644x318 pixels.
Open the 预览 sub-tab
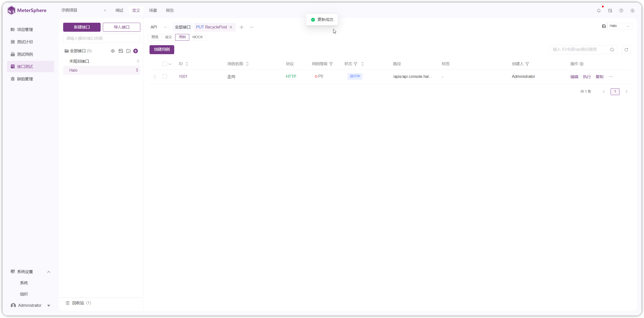155,37
